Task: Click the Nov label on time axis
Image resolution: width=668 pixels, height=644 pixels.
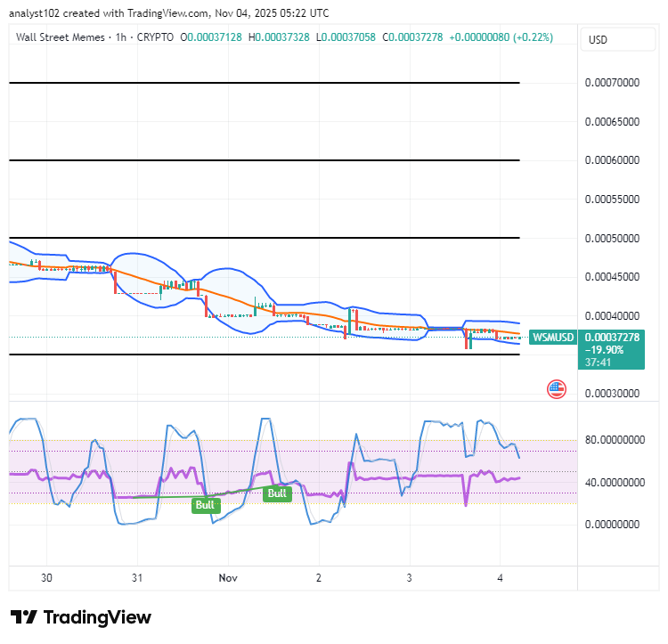Action: tap(228, 578)
